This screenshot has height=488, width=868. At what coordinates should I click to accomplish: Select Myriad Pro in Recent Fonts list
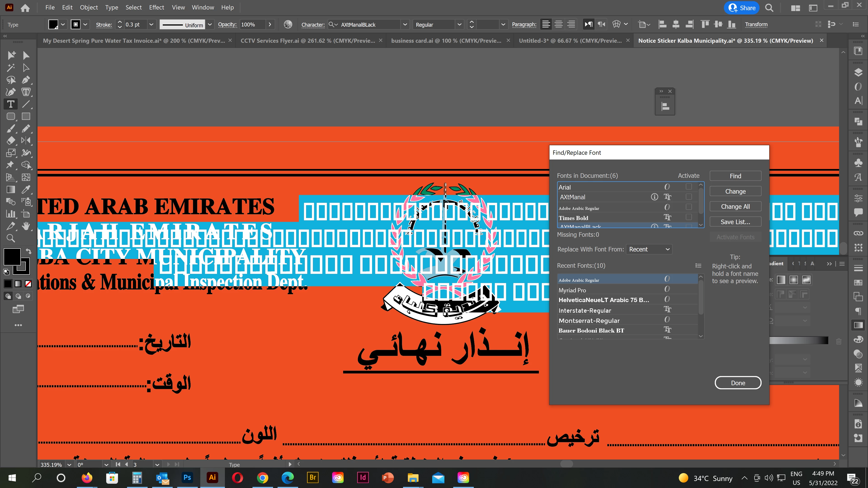pyautogui.click(x=572, y=290)
